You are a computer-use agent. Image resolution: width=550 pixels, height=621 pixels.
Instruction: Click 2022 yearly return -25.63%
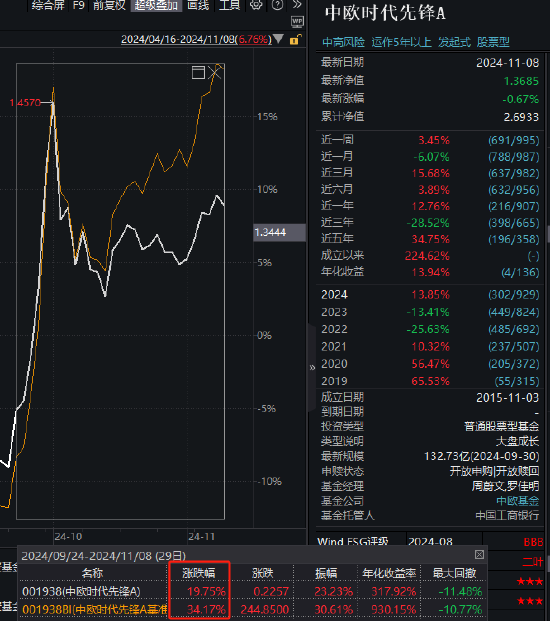[428, 329]
